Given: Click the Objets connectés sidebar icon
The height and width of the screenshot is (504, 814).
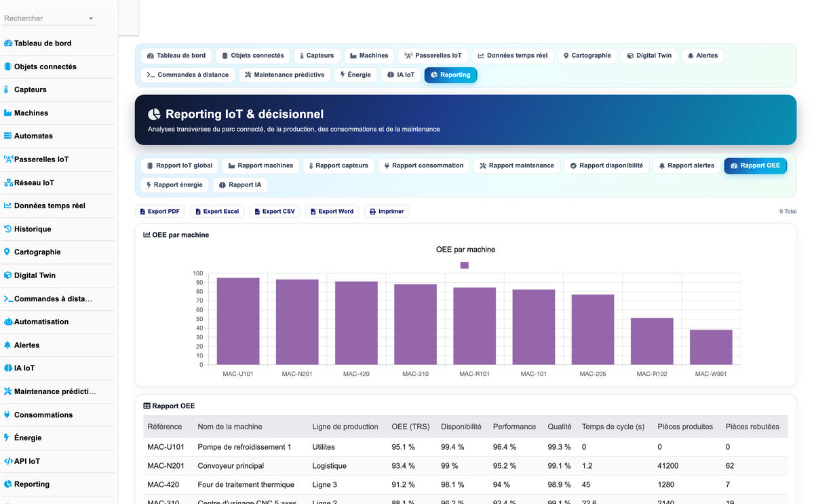Looking at the screenshot, I should click(x=8, y=66).
